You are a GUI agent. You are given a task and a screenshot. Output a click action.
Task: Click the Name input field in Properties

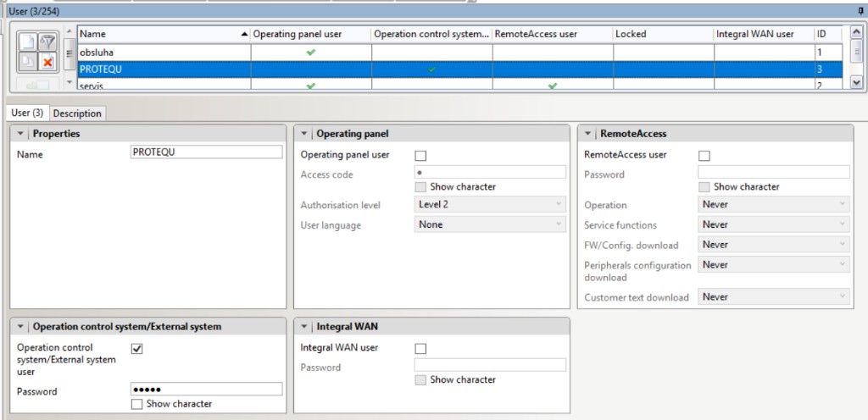click(x=206, y=152)
